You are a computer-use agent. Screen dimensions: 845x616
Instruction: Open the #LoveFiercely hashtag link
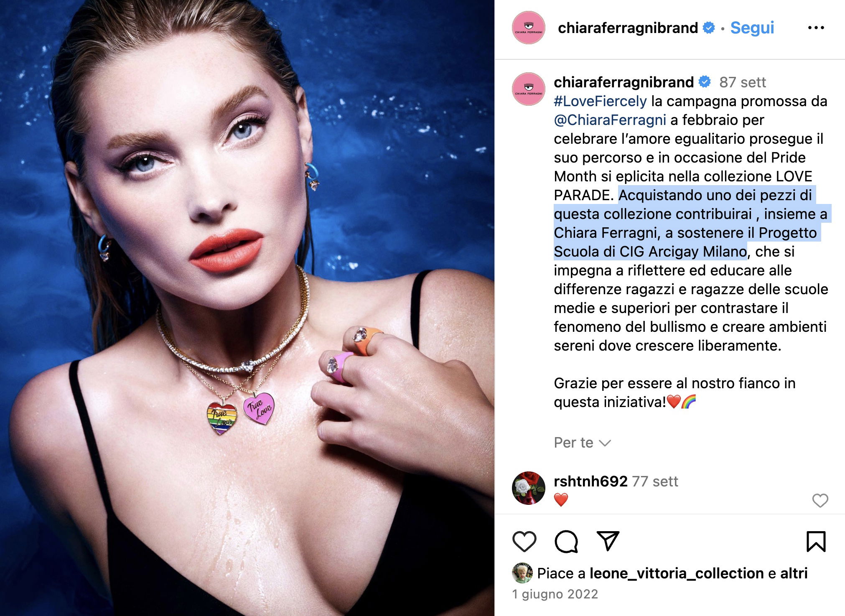point(600,101)
